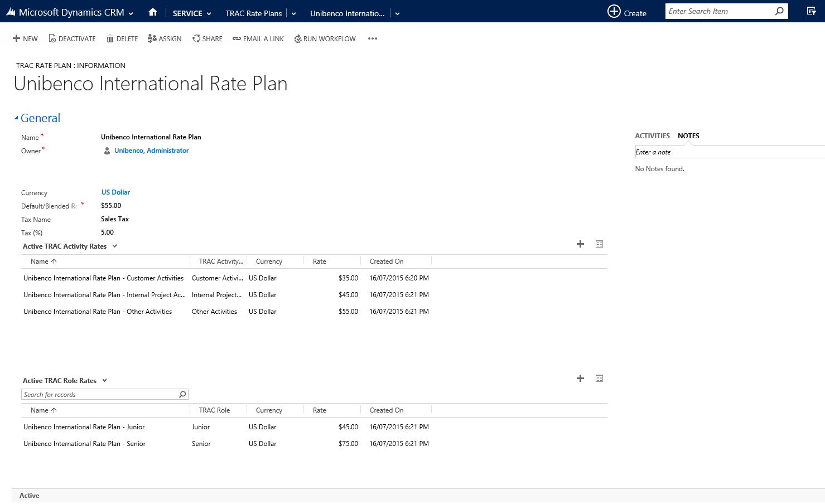Select the Rate Plan - Senior row
Viewport: 825px width, 504px height.
314,443
